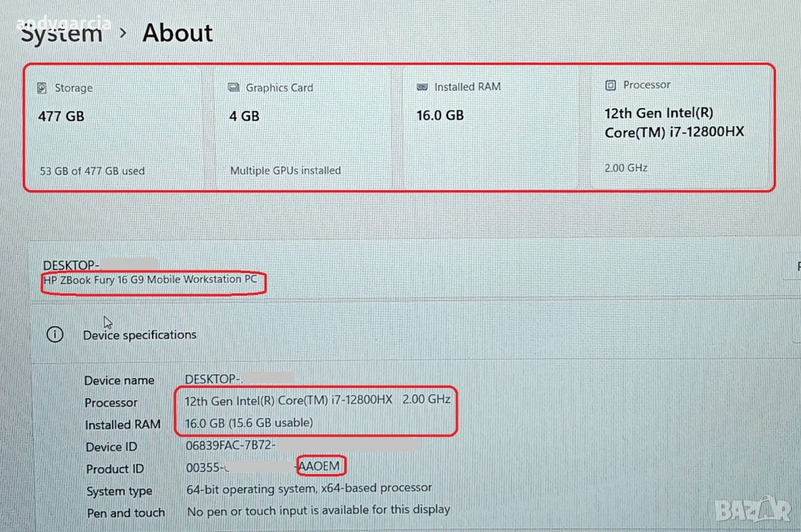Go back to the System breadcrumb

(x=61, y=33)
